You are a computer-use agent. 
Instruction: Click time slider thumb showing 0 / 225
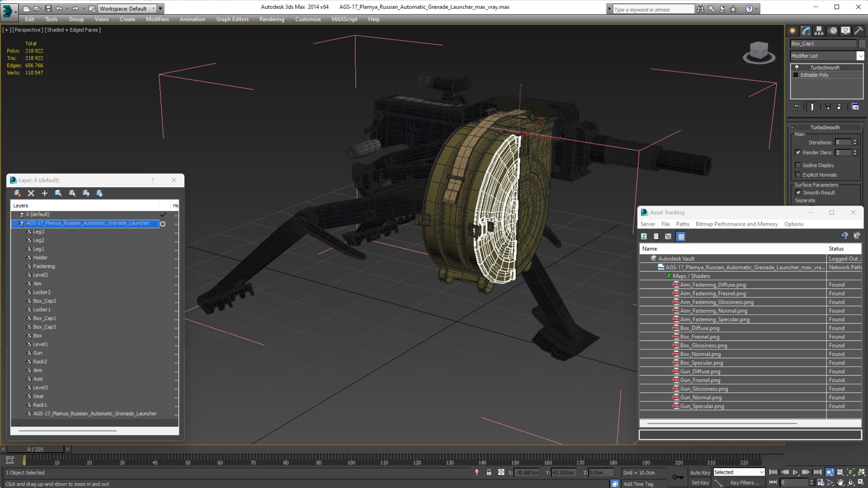(x=35, y=449)
